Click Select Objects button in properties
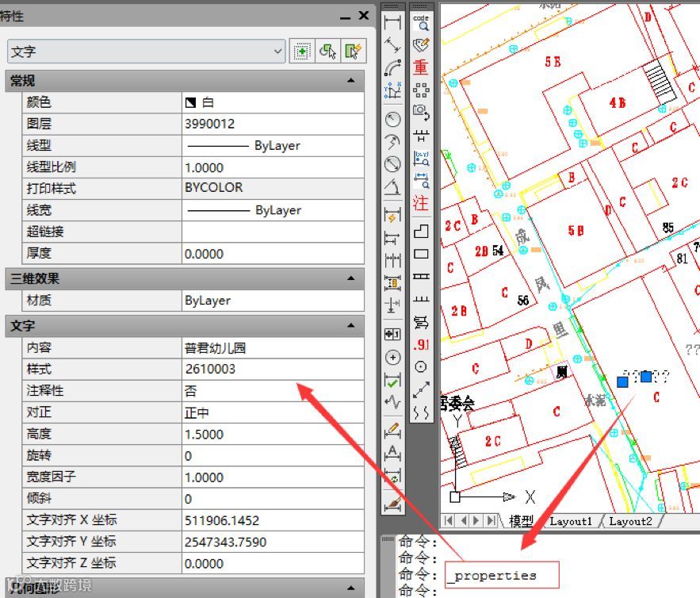The width and height of the screenshot is (700, 598). click(327, 52)
